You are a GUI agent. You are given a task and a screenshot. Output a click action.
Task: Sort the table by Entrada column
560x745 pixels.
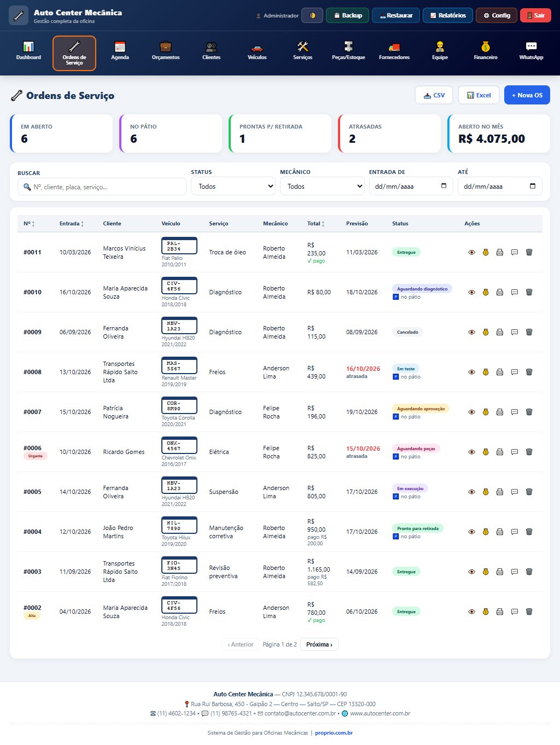[72, 224]
